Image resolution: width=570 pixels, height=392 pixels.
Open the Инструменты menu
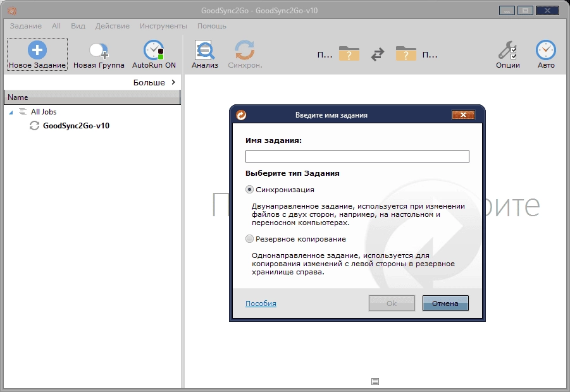(x=163, y=26)
